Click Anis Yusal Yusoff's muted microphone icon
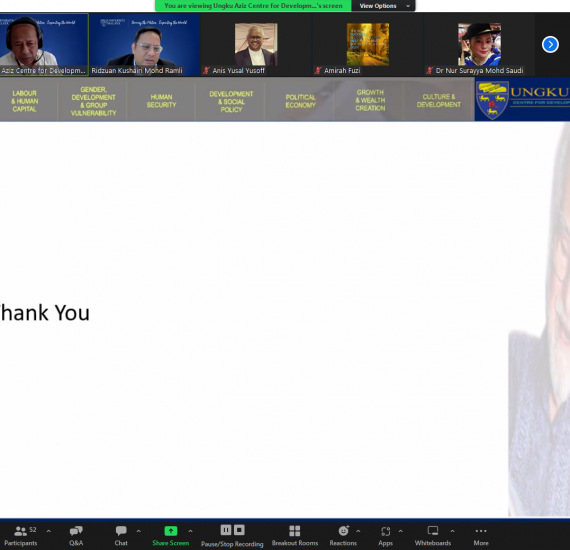 point(206,71)
